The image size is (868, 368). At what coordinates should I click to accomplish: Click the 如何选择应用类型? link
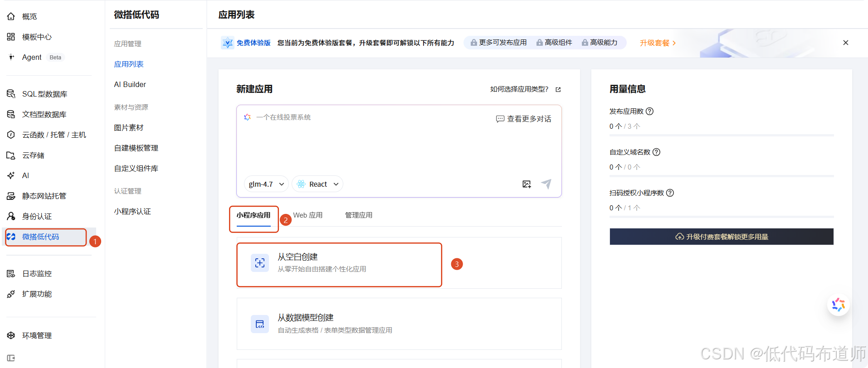pos(519,89)
